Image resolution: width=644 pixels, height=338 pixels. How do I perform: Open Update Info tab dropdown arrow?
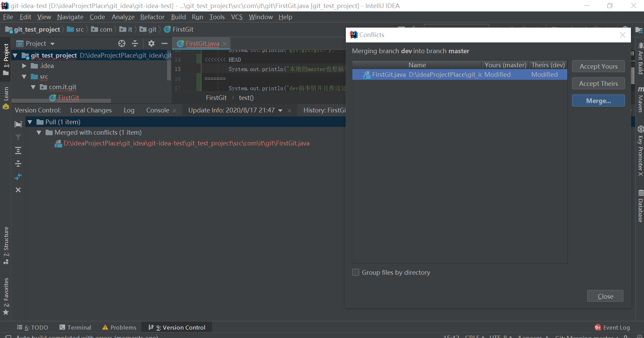[x=280, y=110]
